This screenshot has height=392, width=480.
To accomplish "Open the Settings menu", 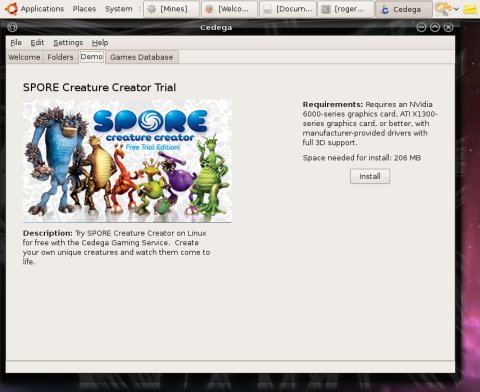I will pos(68,43).
